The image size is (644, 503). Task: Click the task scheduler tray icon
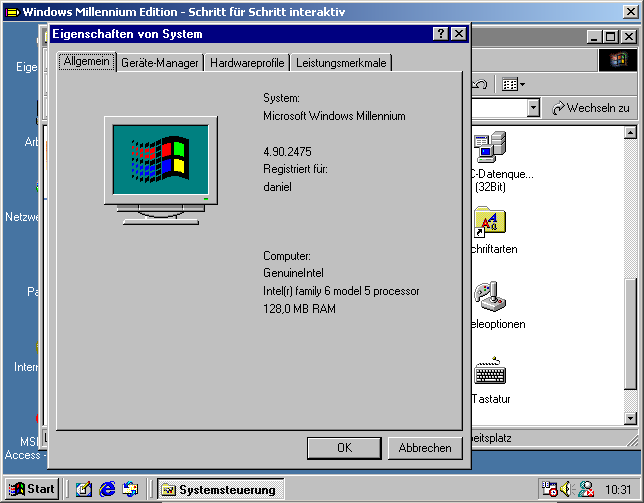point(549,489)
